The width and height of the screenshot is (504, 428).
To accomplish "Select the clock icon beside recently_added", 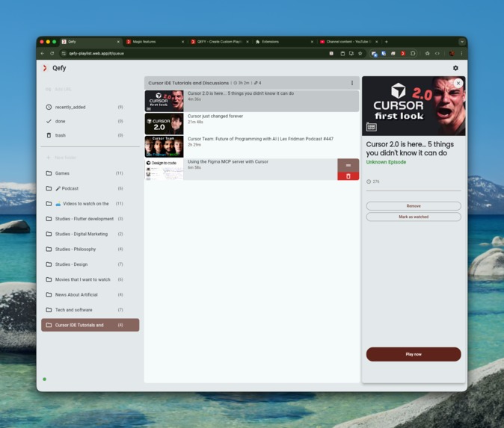I will [x=49, y=108].
